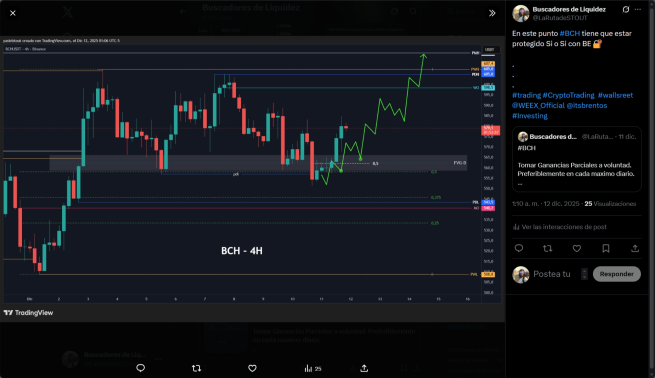Bookmark the post from the side panel
The height and width of the screenshot is (378, 655).
[x=606, y=249]
